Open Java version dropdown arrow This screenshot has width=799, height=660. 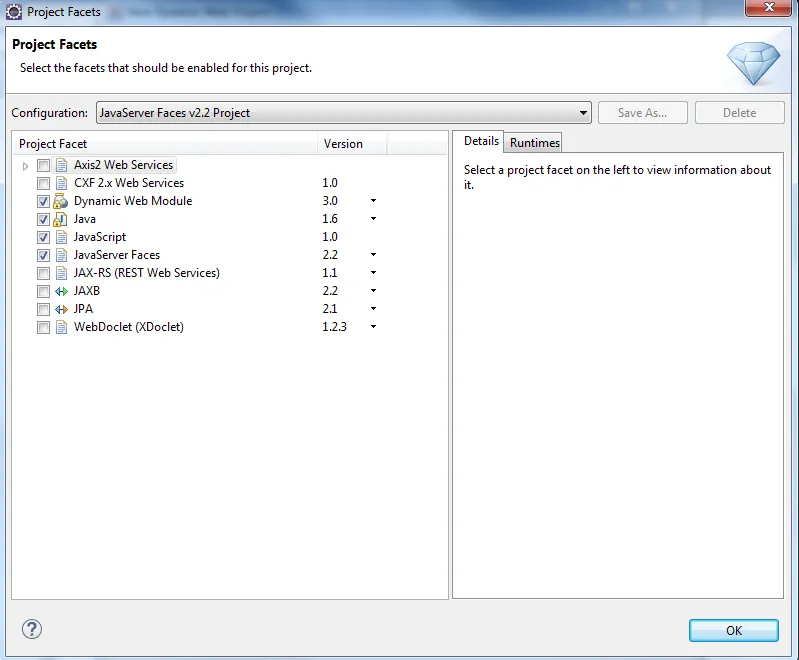coord(374,219)
